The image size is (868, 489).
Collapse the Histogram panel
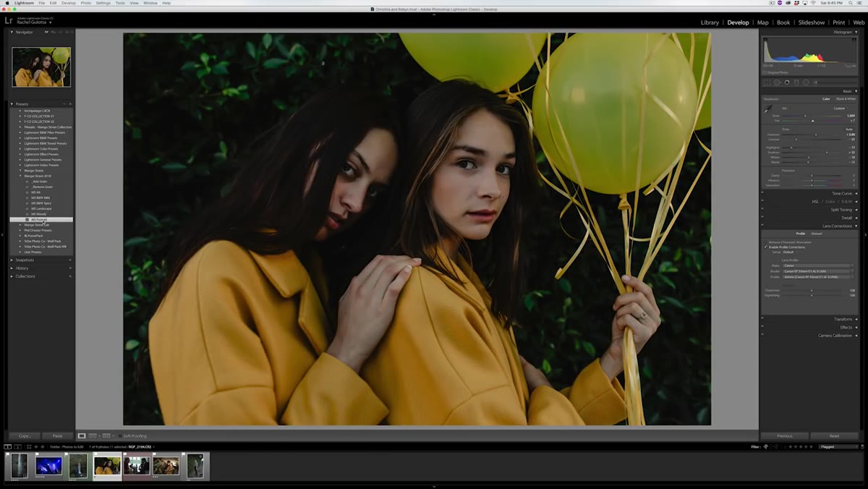point(856,32)
